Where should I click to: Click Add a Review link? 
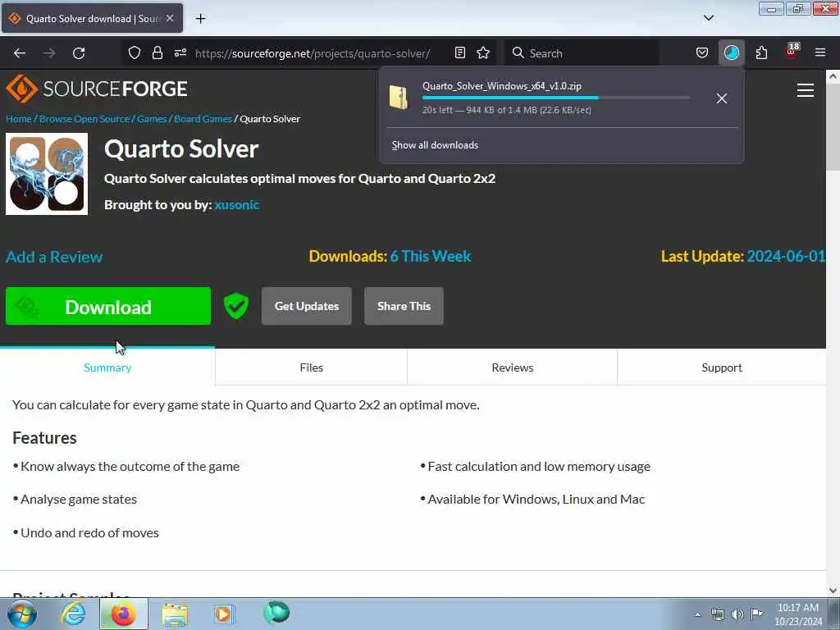click(x=54, y=257)
